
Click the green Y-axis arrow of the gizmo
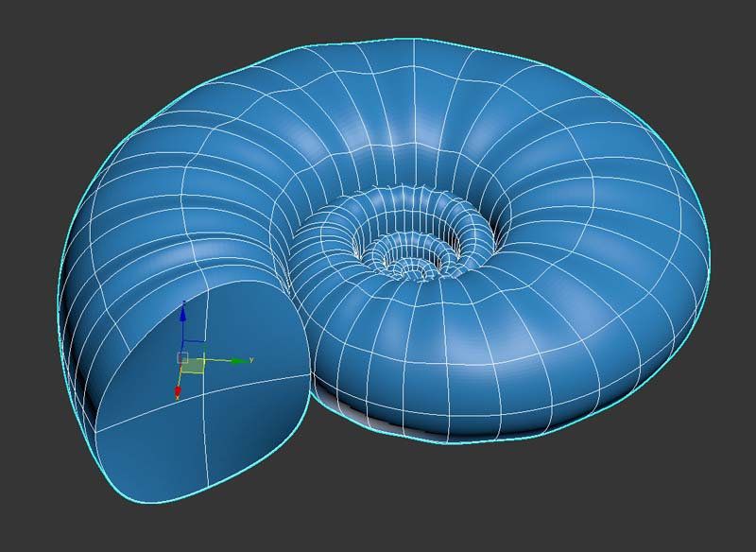239,361
